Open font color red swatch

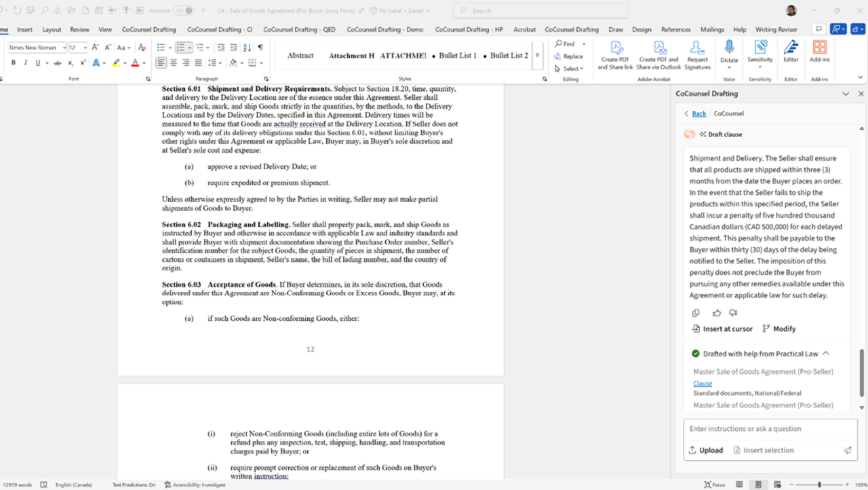click(x=135, y=62)
